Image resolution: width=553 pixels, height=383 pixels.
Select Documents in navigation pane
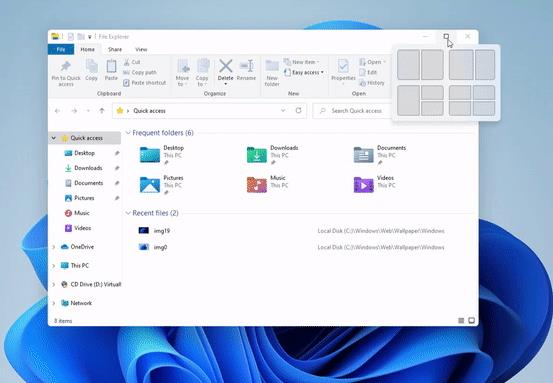(x=89, y=183)
